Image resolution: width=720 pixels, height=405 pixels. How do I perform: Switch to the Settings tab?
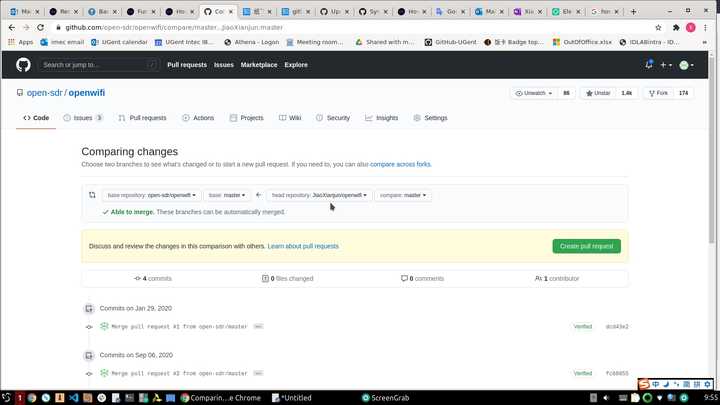pos(430,118)
